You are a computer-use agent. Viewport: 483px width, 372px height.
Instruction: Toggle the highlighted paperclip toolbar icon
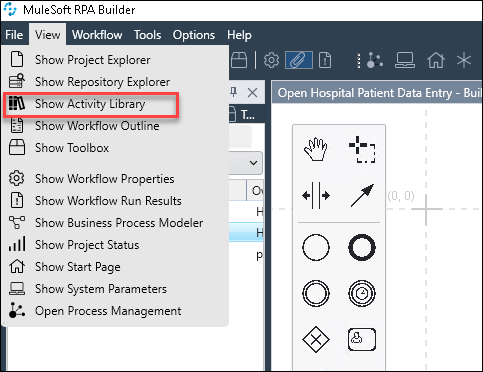[x=299, y=60]
